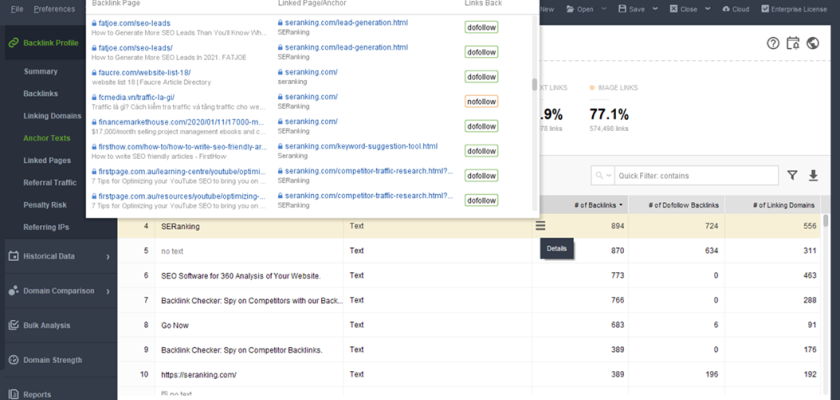Click the Details tooltip button
This screenshot has width=840, height=400.
(x=557, y=248)
